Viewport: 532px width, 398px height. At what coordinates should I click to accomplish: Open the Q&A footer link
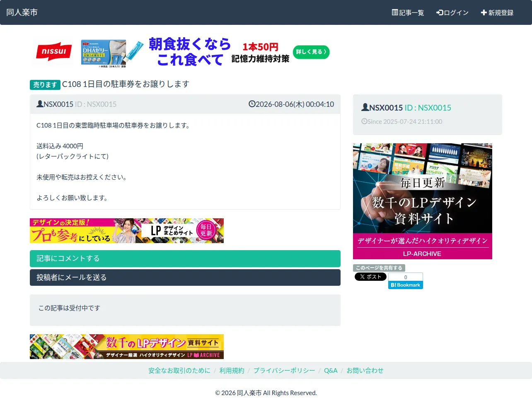coord(331,371)
